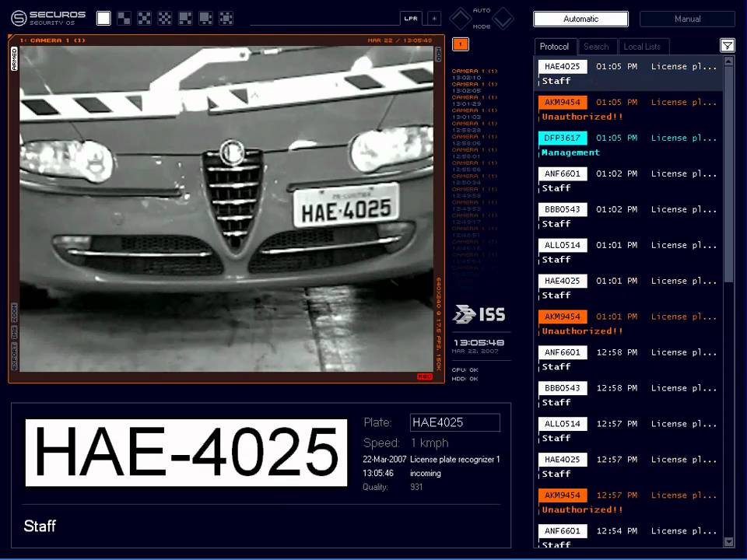747x560 pixels.
Task: Switch to the four-camera grid layout
Action: coord(124,18)
